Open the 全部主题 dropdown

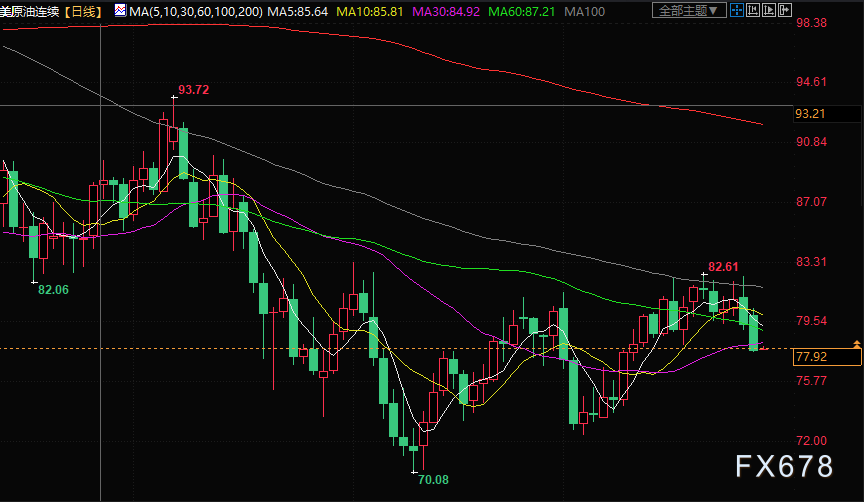click(689, 11)
